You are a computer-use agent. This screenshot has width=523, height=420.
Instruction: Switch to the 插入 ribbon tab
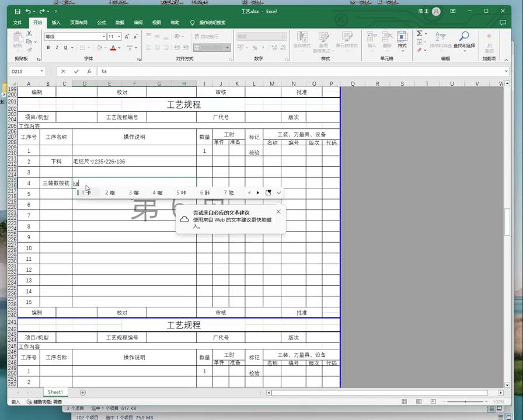tap(56, 23)
